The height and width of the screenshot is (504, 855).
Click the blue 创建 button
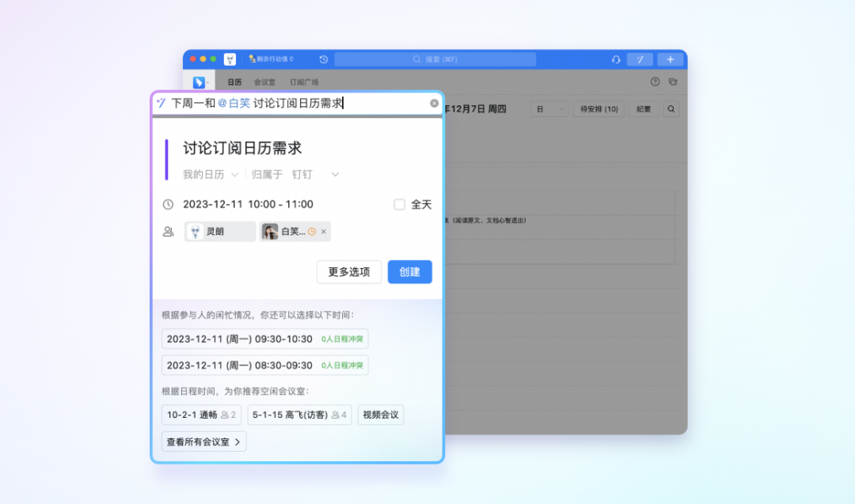(x=409, y=271)
